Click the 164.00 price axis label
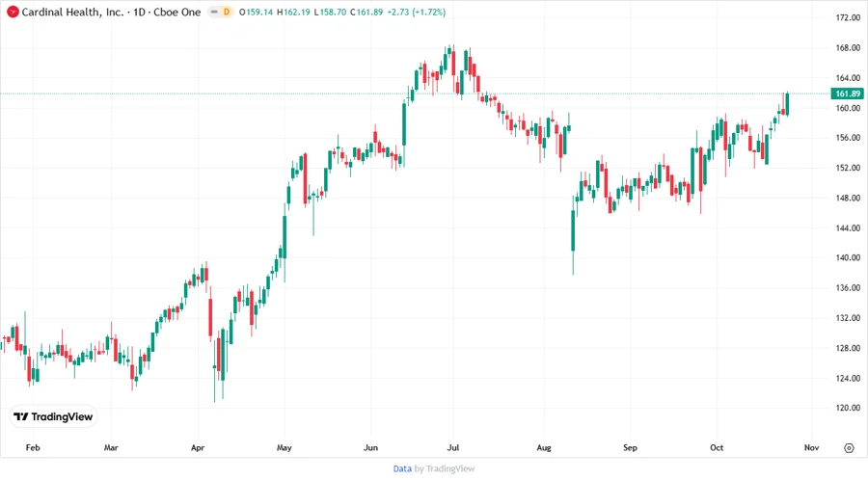This screenshot has width=868, height=480. [x=848, y=78]
